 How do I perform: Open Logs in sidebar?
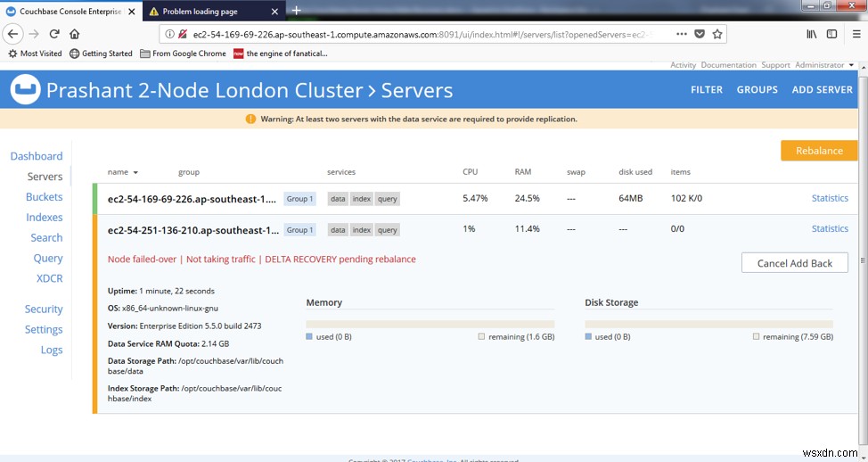52,351
